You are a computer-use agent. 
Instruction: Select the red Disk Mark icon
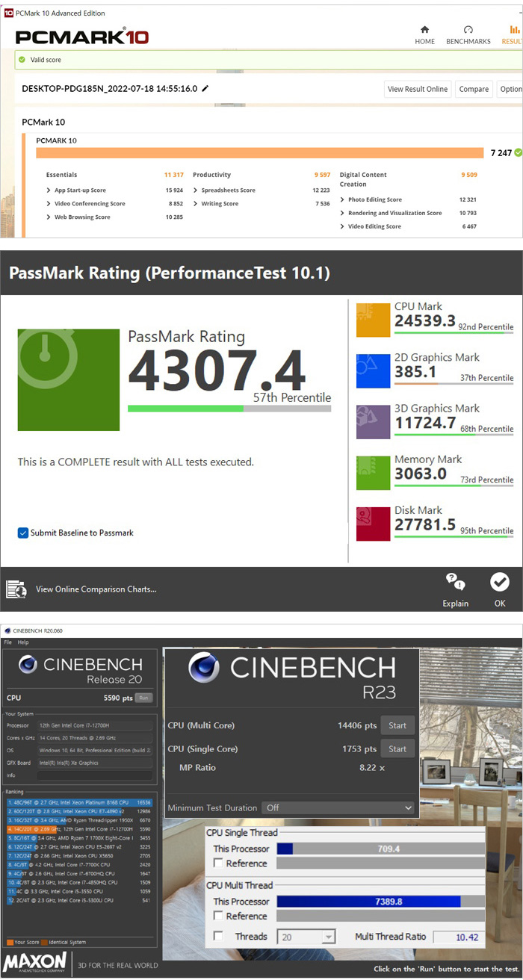(x=373, y=523)
